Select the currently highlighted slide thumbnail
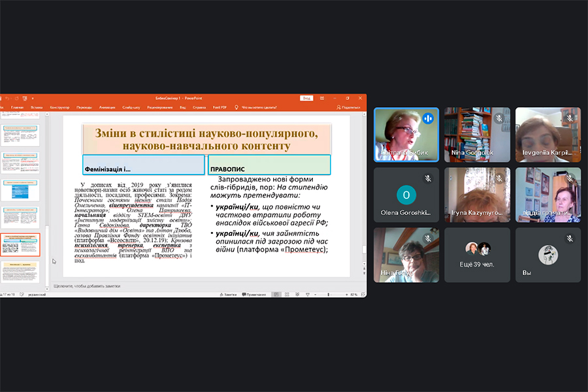 (x=20, y=244)
